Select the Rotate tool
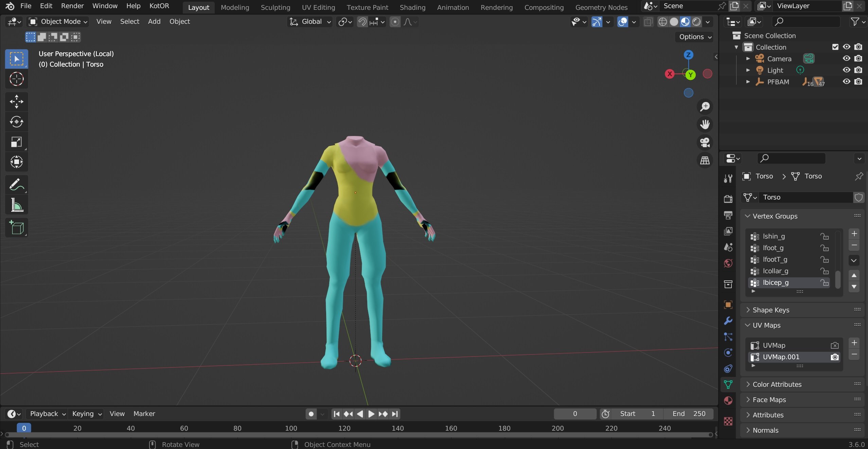Viewport: 868px width, 449px height. (x=16, y=122)
